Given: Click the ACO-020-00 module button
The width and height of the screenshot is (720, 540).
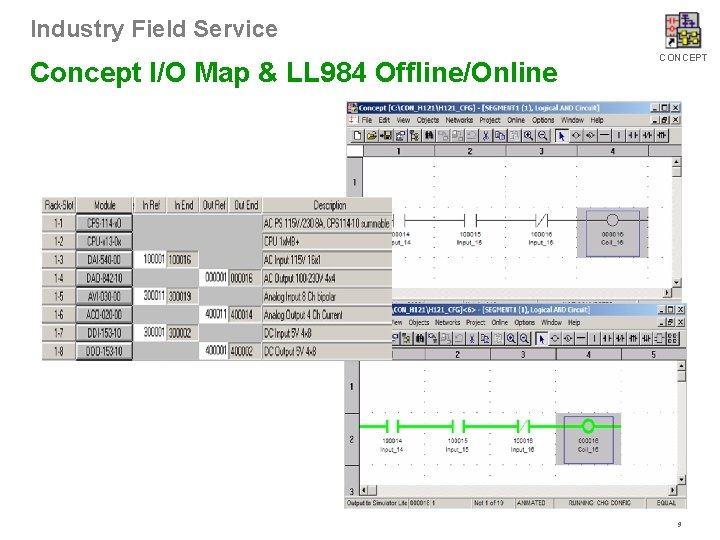Looking at the screenshot, I should coord(104,315).
